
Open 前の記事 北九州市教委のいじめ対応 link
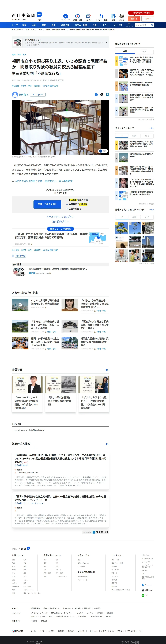coord(58,269)
